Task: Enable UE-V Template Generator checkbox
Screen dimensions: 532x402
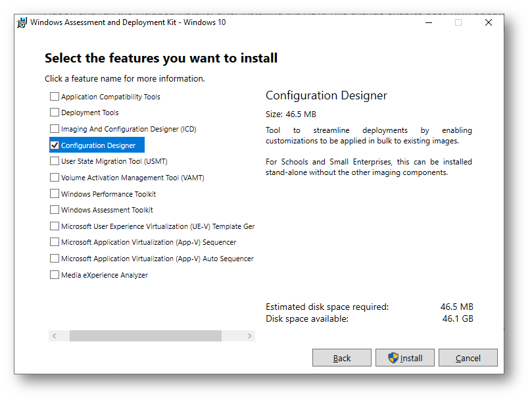Action: pos(55,226)
